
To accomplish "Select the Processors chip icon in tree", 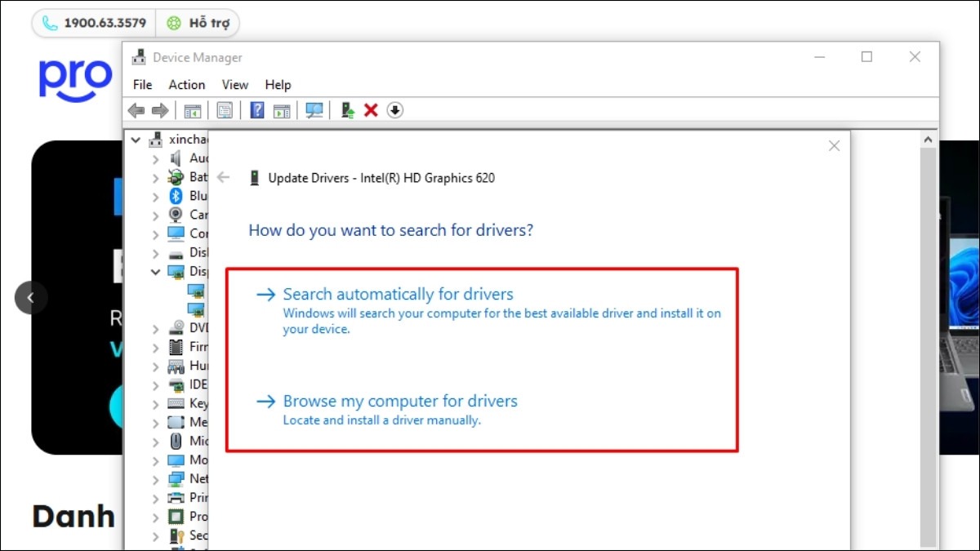I will tap(176, 517).
